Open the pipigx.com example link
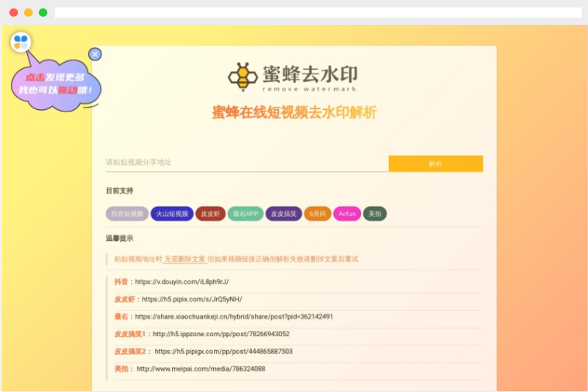588x392 pixels. pyautogui.click(x=223, y=352)
